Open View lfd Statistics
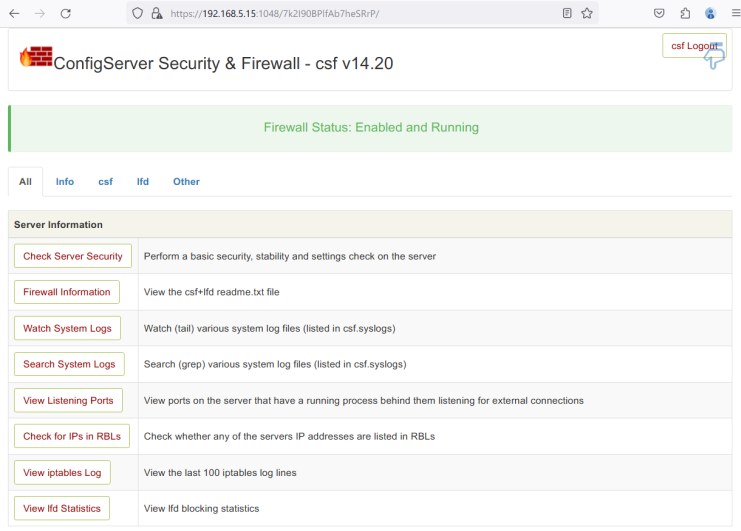The width and height of the screenshot is (741, 531). point(62,508)
